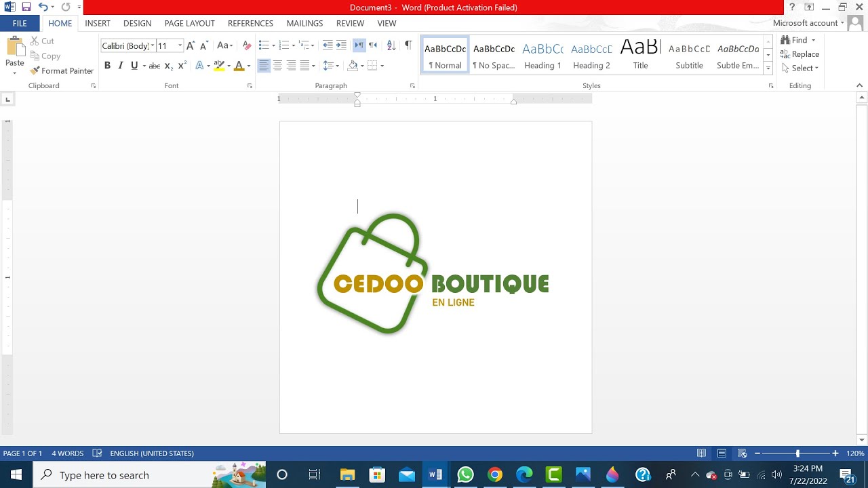The image size is (868, 488).
Task: Open the Font dialog launcher
Action: [250, 86]
